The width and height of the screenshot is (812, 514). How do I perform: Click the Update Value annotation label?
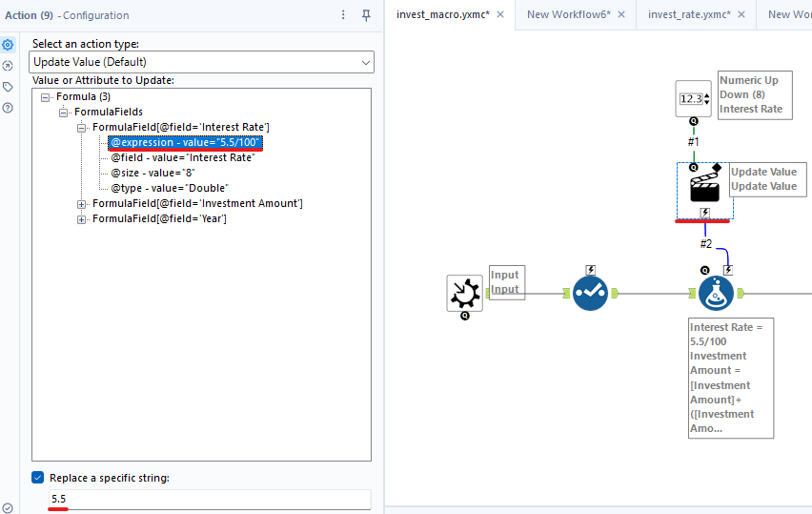pyautogui.click(x=768, y=179)
